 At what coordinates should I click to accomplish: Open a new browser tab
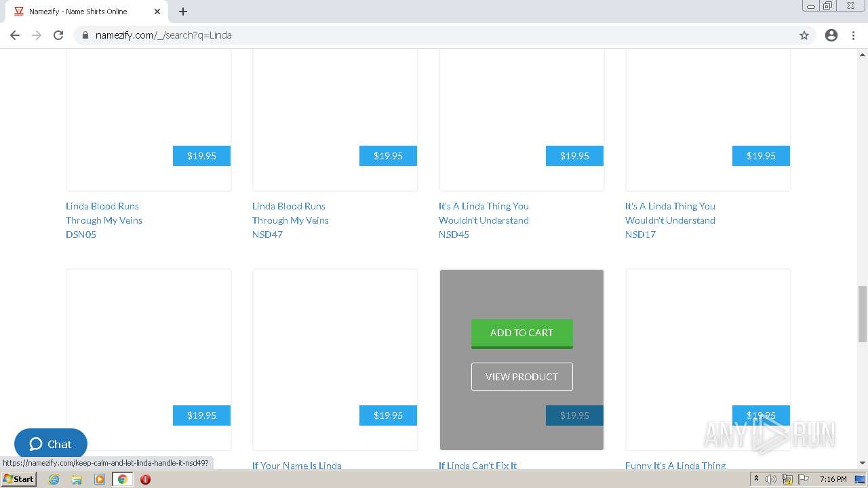coord(183,12)
